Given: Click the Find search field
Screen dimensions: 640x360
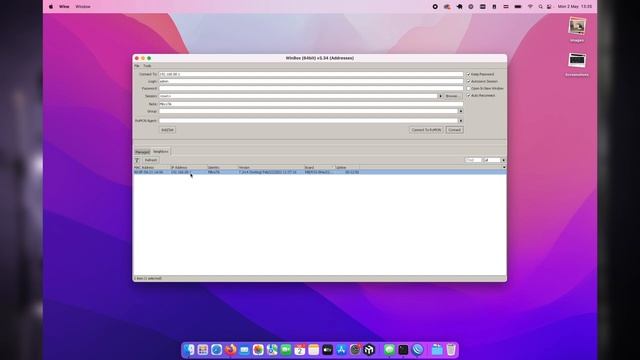Looking at the screenshot, I should [x=473, y=160].
